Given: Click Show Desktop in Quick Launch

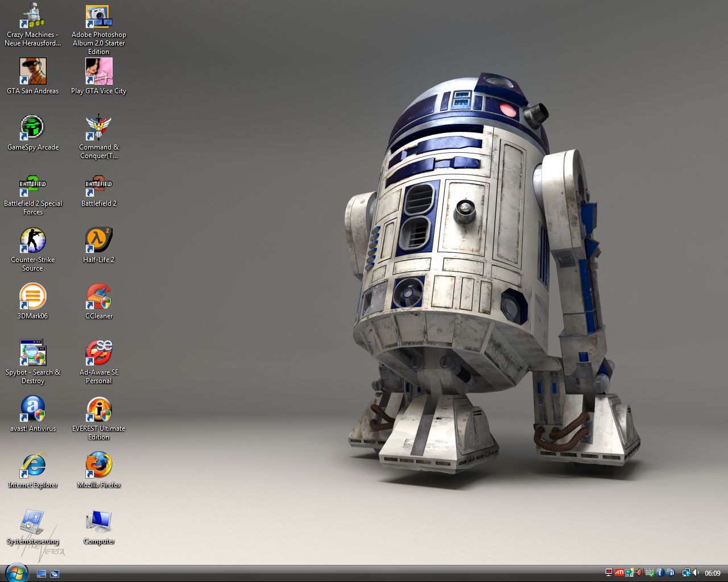Looking at the screenshot, I should pos(42,573).
